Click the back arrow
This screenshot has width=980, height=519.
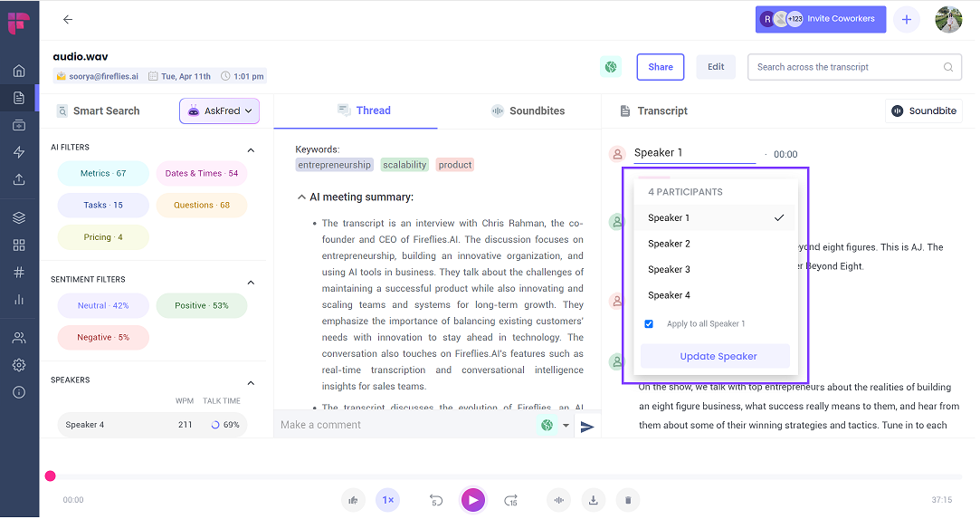[68, 19]
